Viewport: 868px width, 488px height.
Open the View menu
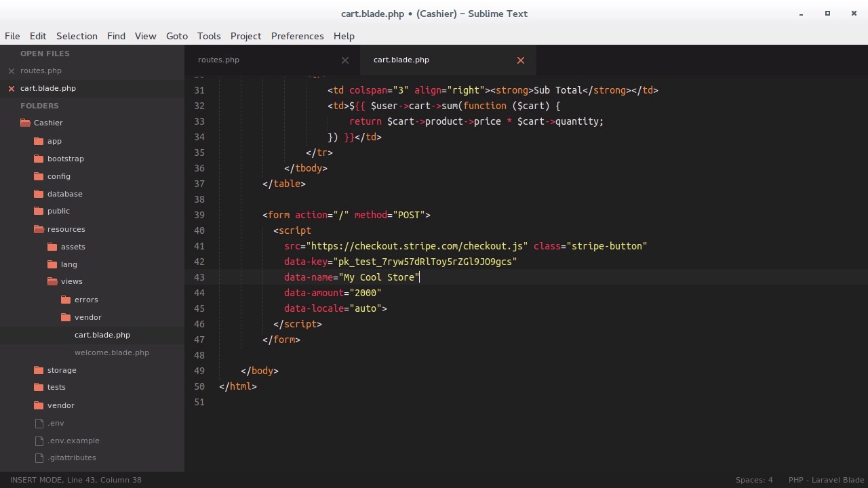145,36
